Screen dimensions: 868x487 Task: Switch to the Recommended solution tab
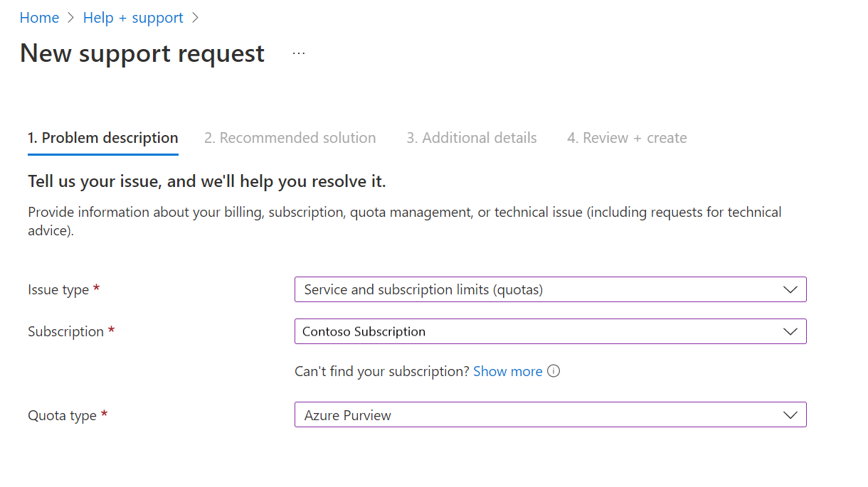pos(290,137)
